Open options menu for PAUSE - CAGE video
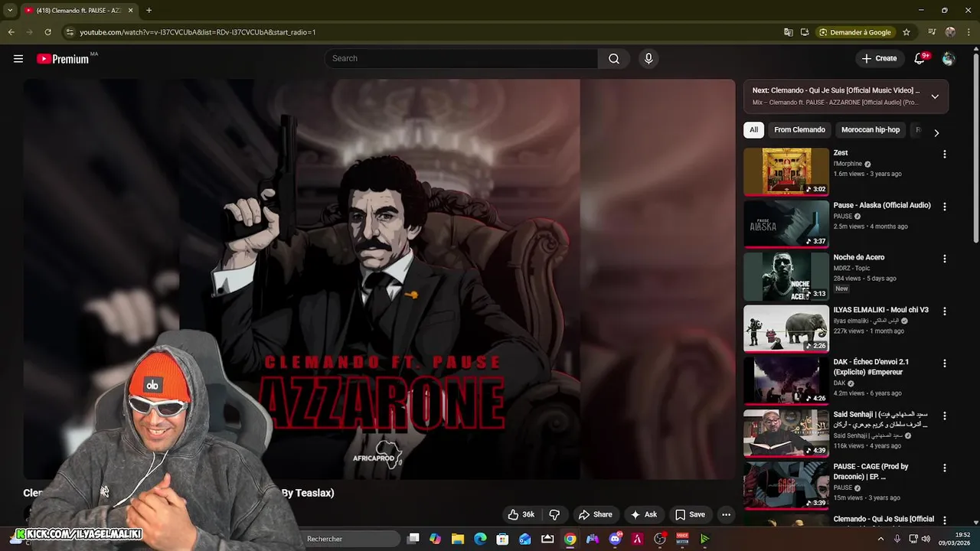Screen dimensions: 980x551 (x=944, y=468)
